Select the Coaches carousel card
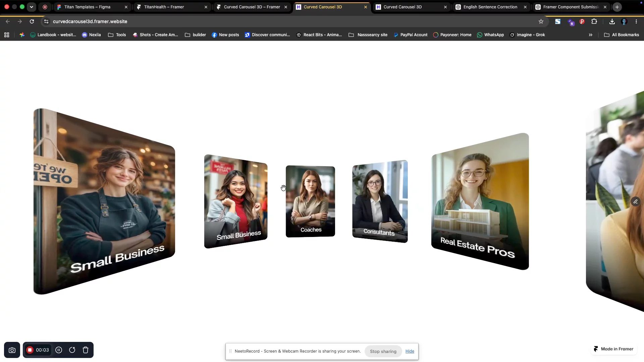 (x=310, y=201)
